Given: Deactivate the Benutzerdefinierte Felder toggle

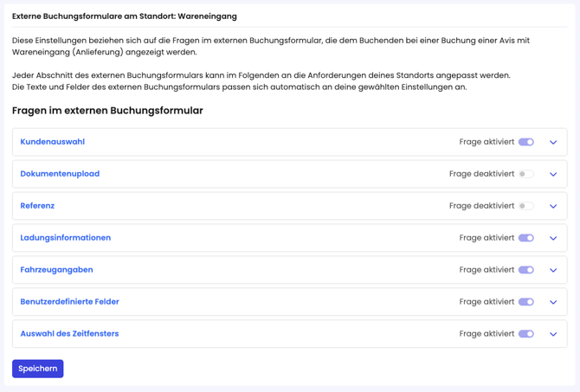Looking at the screenshot, I should click(525, 302).
